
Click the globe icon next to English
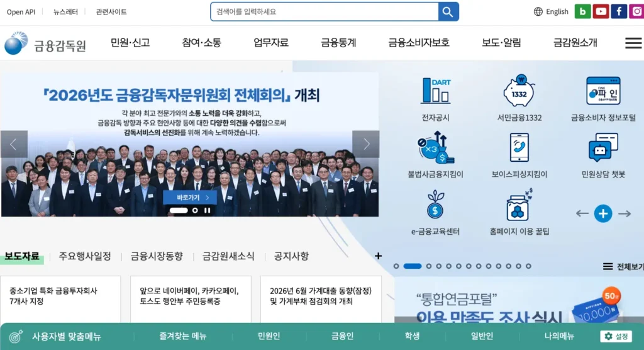pos(538,11)
